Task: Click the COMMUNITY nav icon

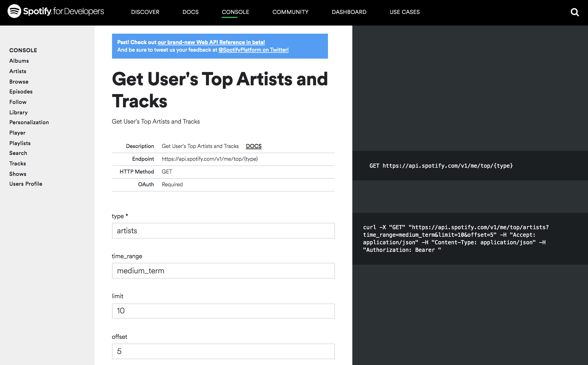Action: click(290, 12)
